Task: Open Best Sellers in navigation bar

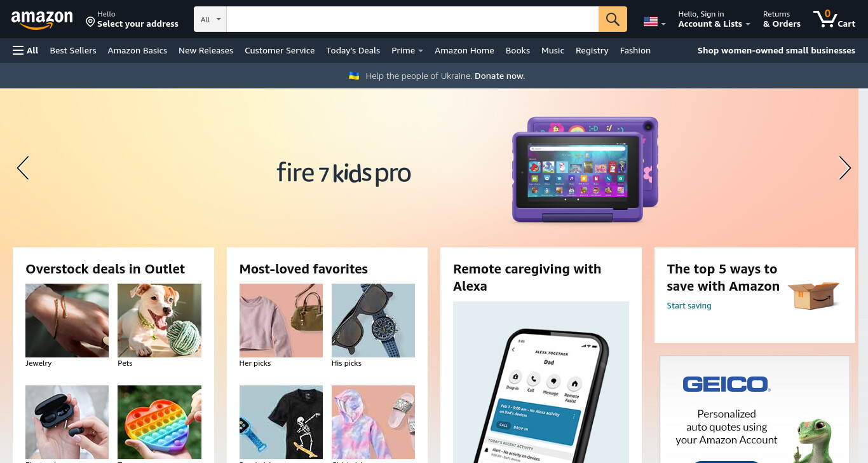Action: [x=73, y=50]
